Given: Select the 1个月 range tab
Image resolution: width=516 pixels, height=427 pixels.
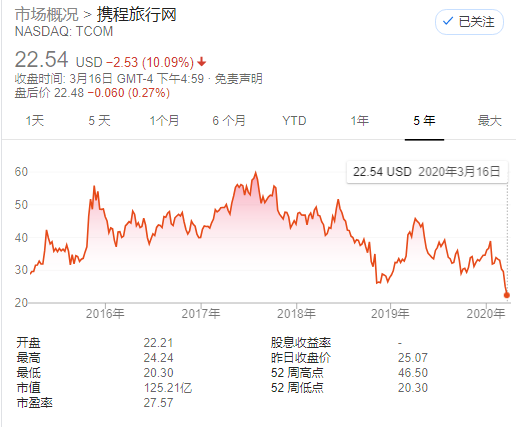Looking at the screenshot, I should [x=164, y=121].
